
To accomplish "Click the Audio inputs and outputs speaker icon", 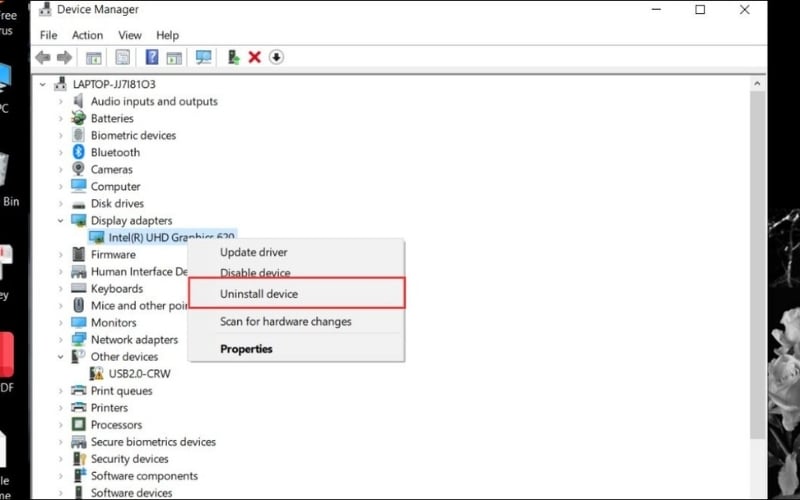I will pyautogui.click(x=79, y=101).
